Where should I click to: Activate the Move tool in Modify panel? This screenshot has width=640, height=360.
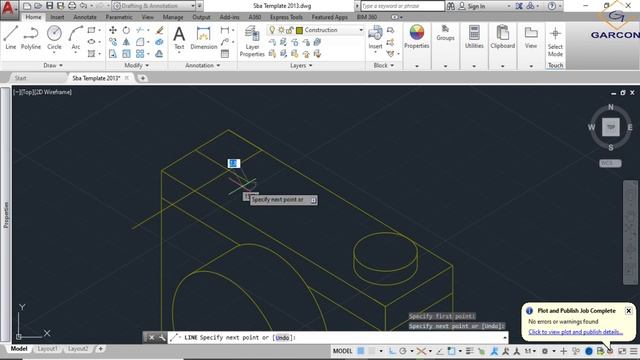pyautogui.click(x=113, y=30)
